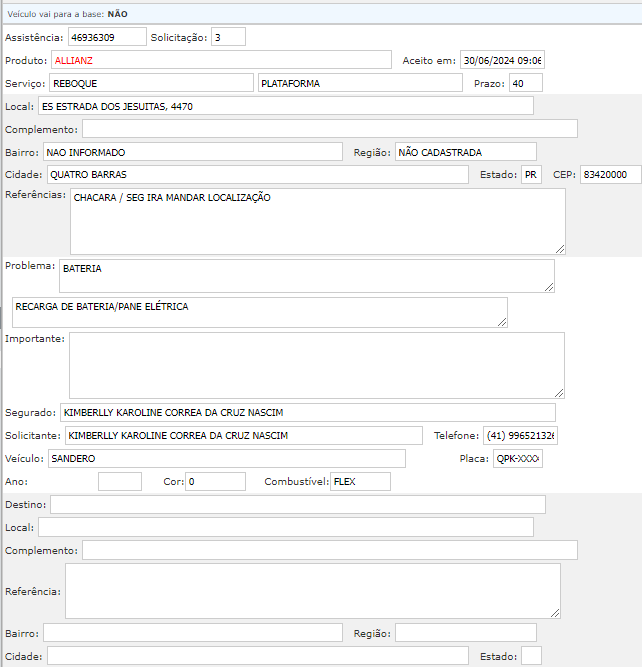Click the CEP field 83420000
Screen dimensions: 642x667
coord(610,175)
